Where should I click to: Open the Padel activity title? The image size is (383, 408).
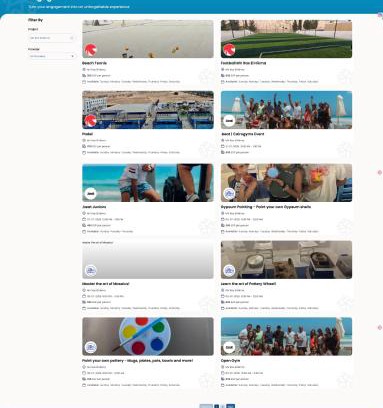88,134
